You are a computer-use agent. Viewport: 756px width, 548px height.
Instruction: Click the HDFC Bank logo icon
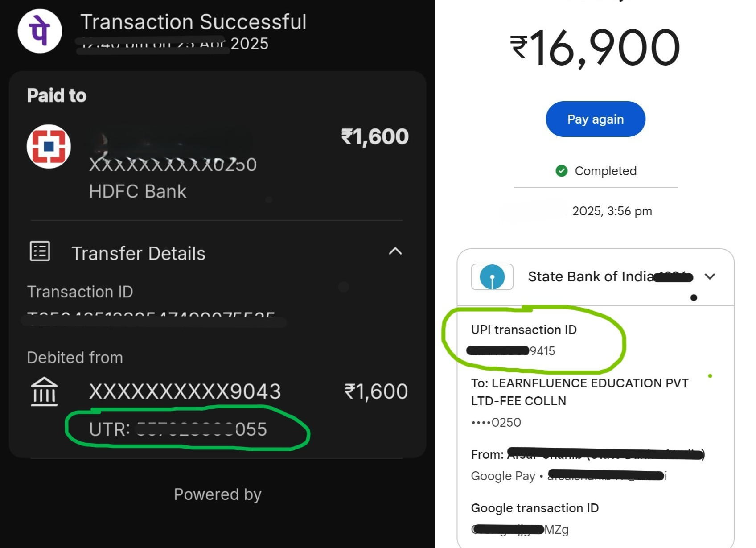49,146
